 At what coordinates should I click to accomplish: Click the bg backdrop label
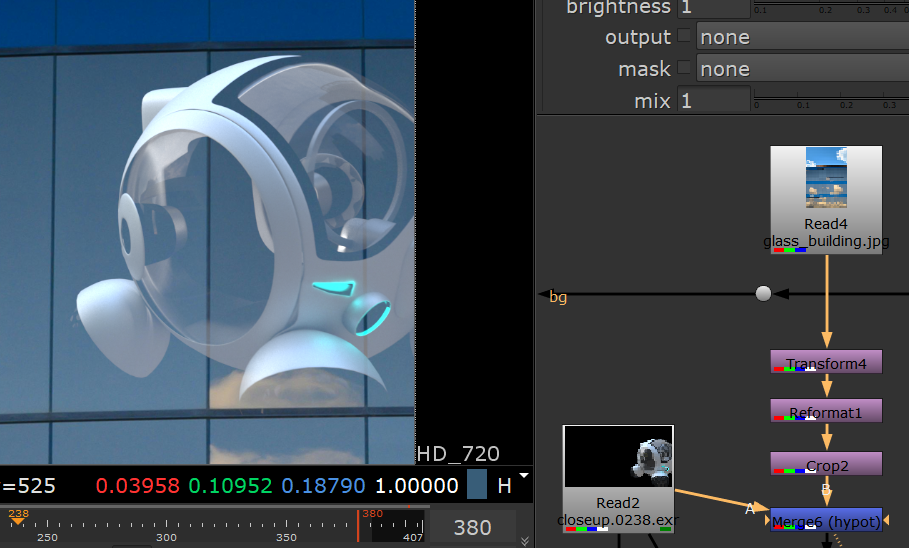(x=558, y=297)
